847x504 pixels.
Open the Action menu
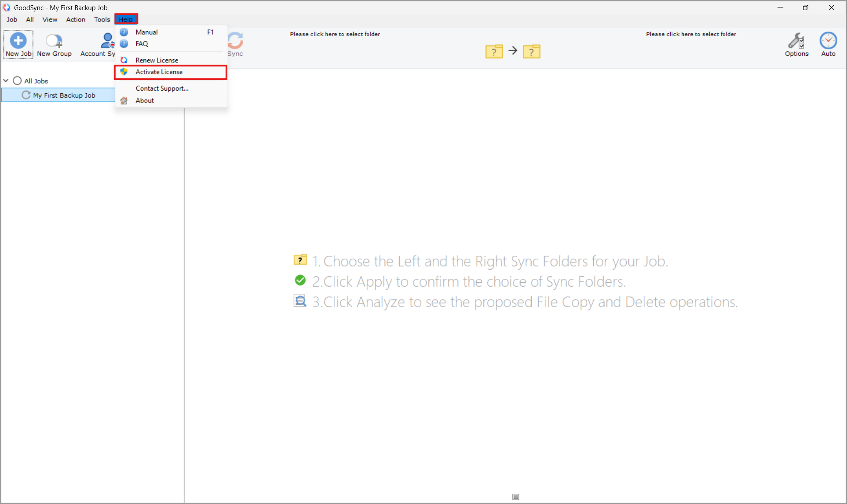(76, 19)
